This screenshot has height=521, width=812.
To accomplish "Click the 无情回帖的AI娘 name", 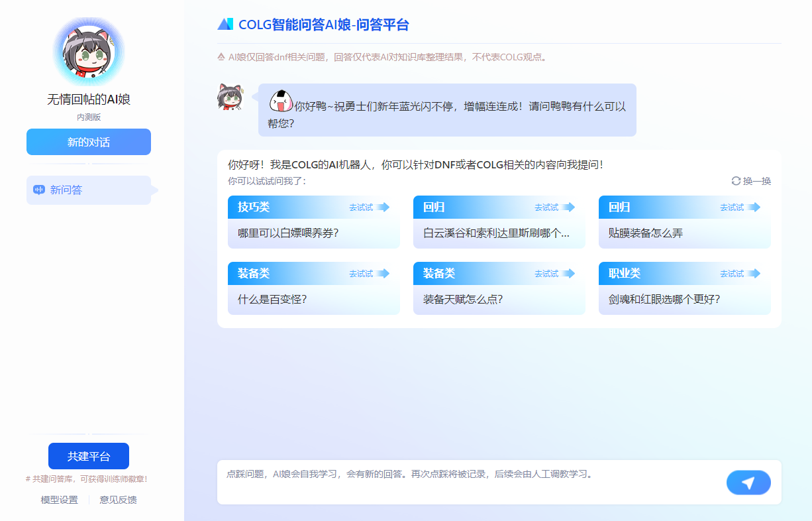I will point(89,99).
